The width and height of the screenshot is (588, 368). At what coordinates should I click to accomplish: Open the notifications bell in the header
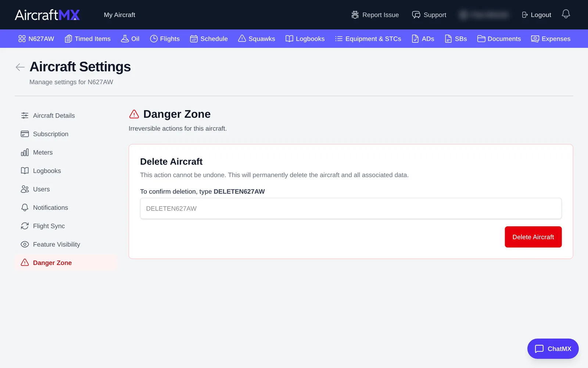566,14
